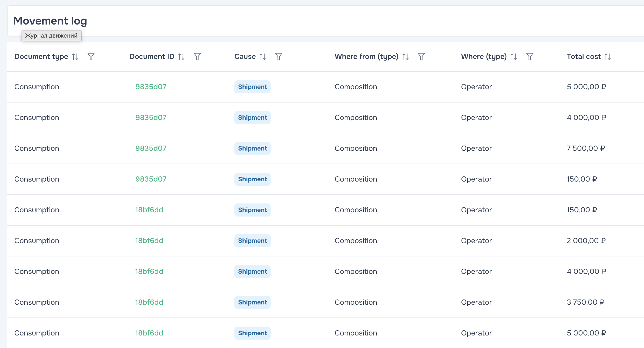Click the Total cost column header
The height and width of the screenshot is (348, 644).
point(584,57)
